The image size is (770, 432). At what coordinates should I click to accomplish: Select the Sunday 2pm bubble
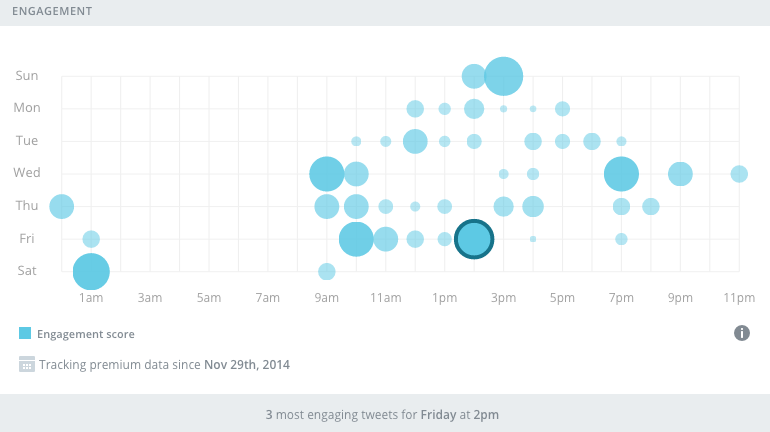pyautogui.click(x=474, y=75)
